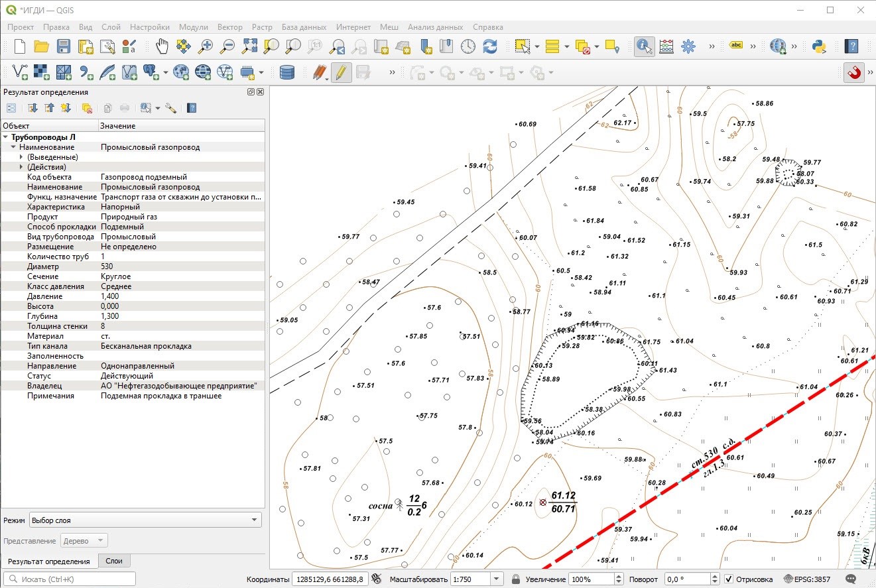Open the Слой menu
The height and width of the screenshot is (588, 876).
[111, 27]
